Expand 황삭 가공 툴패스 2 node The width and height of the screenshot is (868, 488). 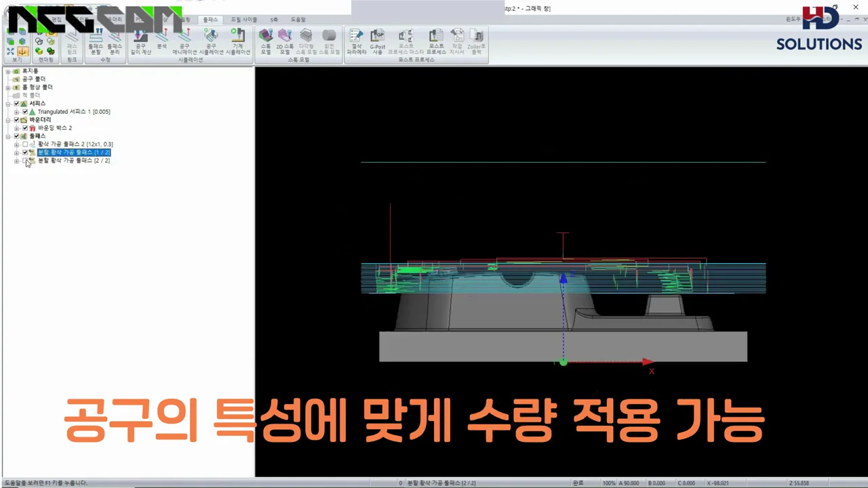click(x=16, y=144)
